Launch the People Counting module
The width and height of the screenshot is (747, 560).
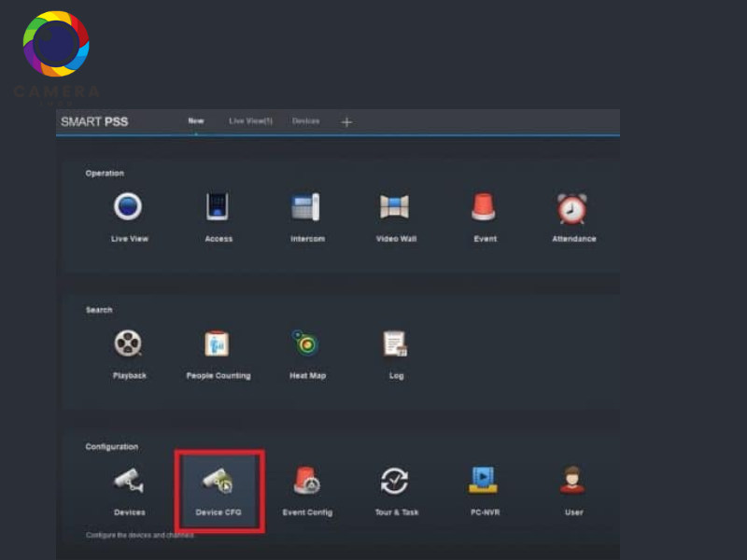(x=218, y=345)
